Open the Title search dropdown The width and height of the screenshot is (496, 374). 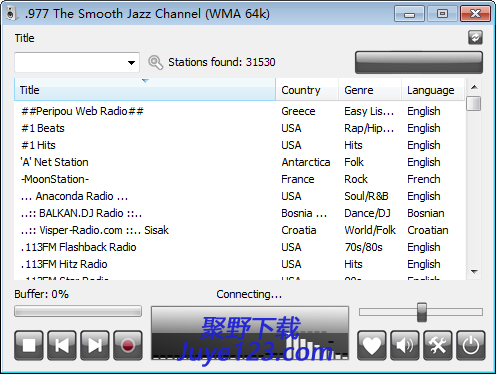[x=131, y=62]
